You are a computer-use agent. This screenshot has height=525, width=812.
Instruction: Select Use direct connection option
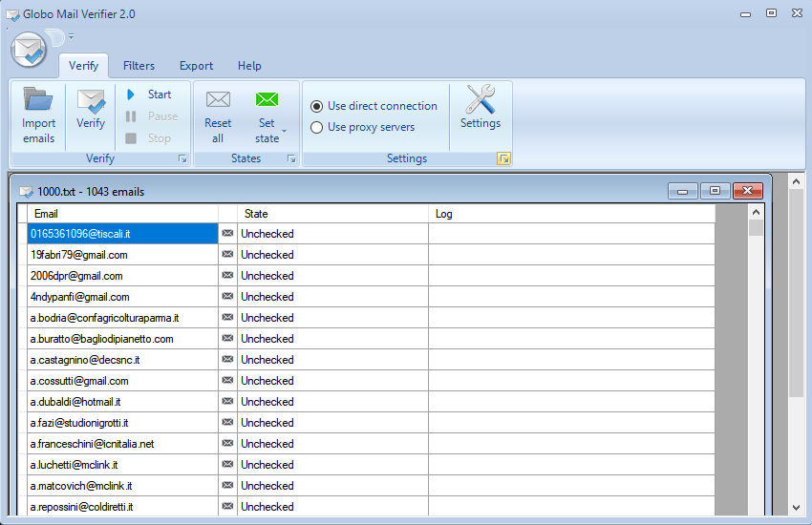click(x=316, y=106)
